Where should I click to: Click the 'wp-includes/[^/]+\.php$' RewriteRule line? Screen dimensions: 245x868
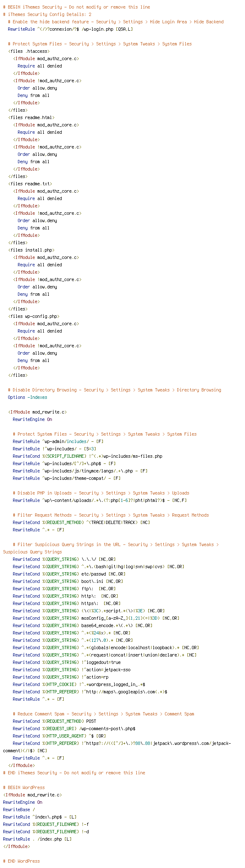[64, 463]
